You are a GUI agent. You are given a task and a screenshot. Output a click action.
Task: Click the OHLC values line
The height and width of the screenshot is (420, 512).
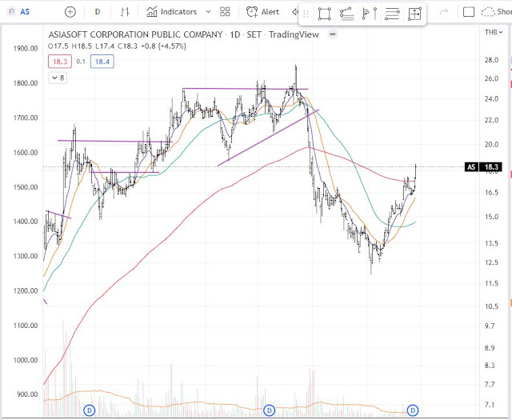pos(117,46)
